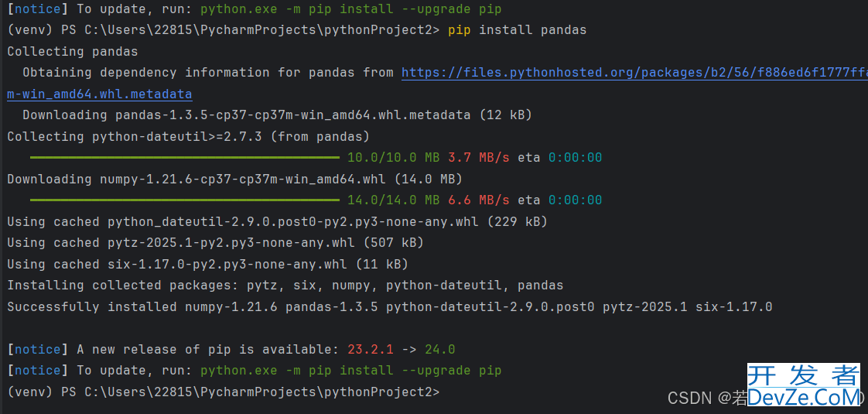
Task: Click eta '0:00:00' on the 14.0 MB line
Action: coord(575,200)
